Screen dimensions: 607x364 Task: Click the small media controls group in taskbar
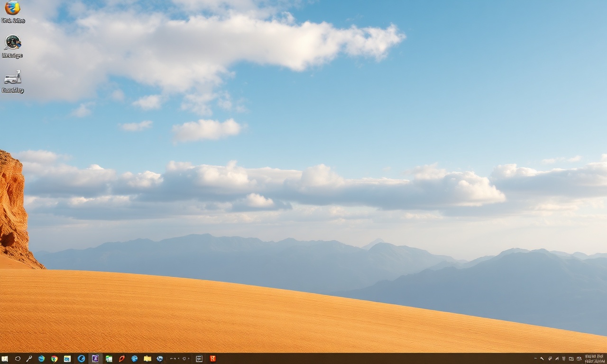coord(180,359)
